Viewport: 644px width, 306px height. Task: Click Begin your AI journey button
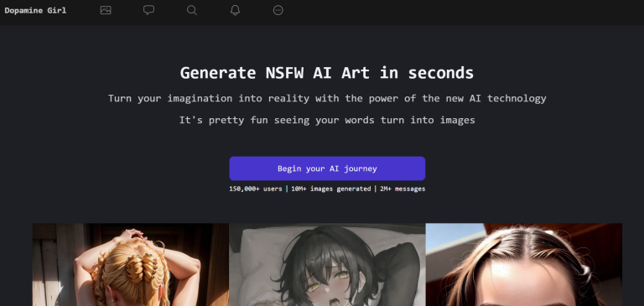(x=327, y=169)
